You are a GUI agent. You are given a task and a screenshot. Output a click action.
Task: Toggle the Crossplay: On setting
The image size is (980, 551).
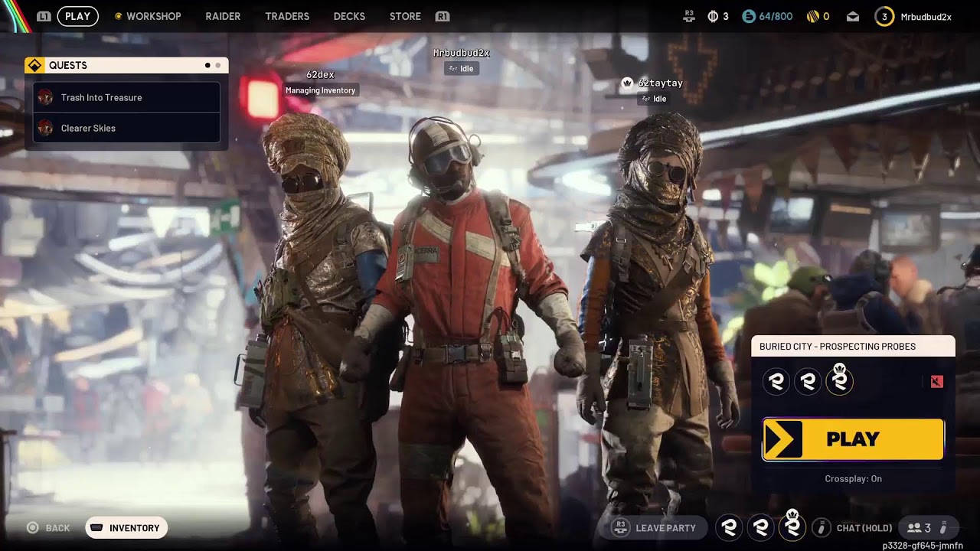pos(853,478)
